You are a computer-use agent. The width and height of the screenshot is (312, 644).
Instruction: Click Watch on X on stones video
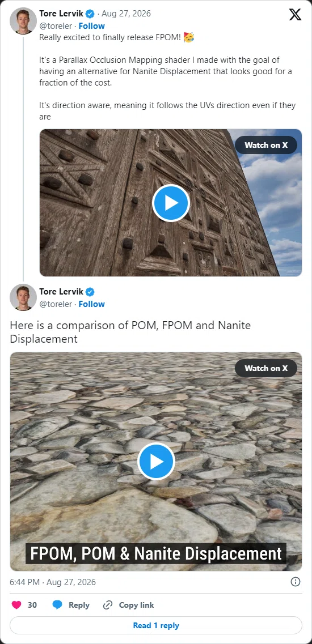coord(266,368)
